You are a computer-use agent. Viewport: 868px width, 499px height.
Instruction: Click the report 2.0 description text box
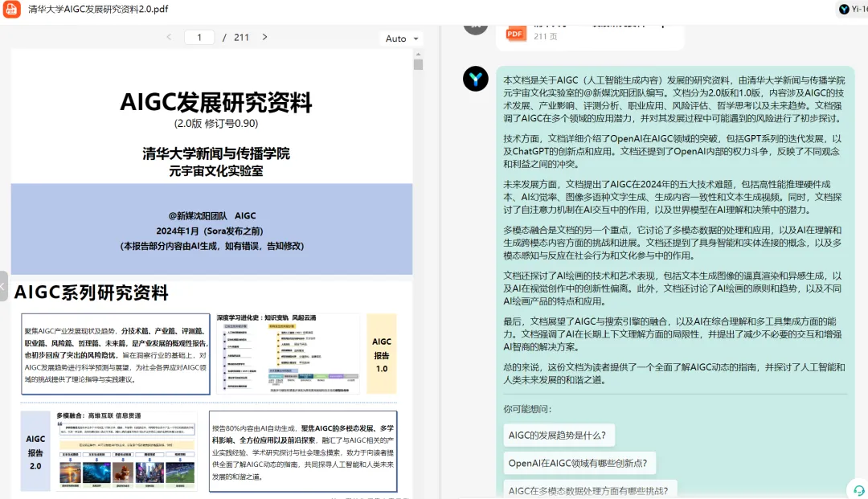tap(303, 452)
